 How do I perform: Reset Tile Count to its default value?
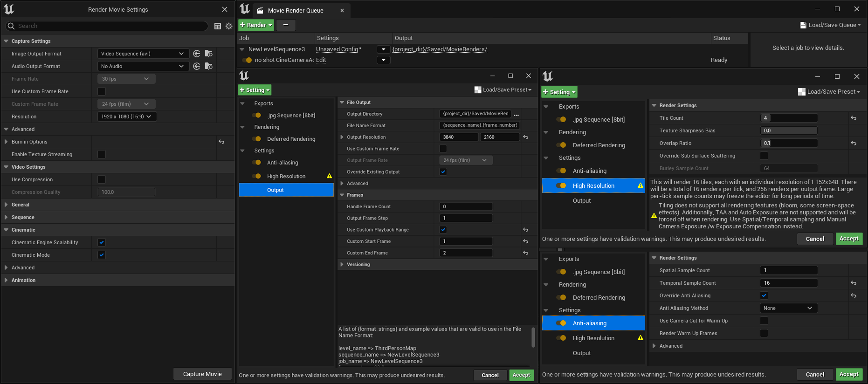[x=853, y=118]
